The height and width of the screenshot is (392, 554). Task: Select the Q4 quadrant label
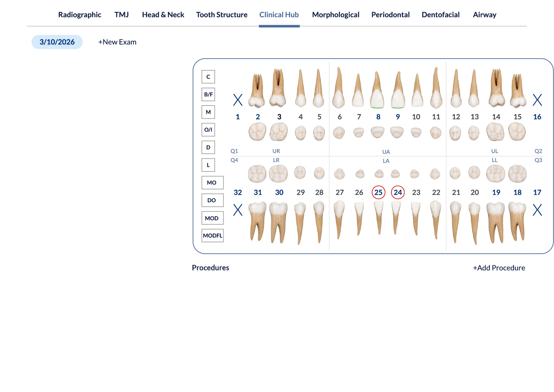234,160
